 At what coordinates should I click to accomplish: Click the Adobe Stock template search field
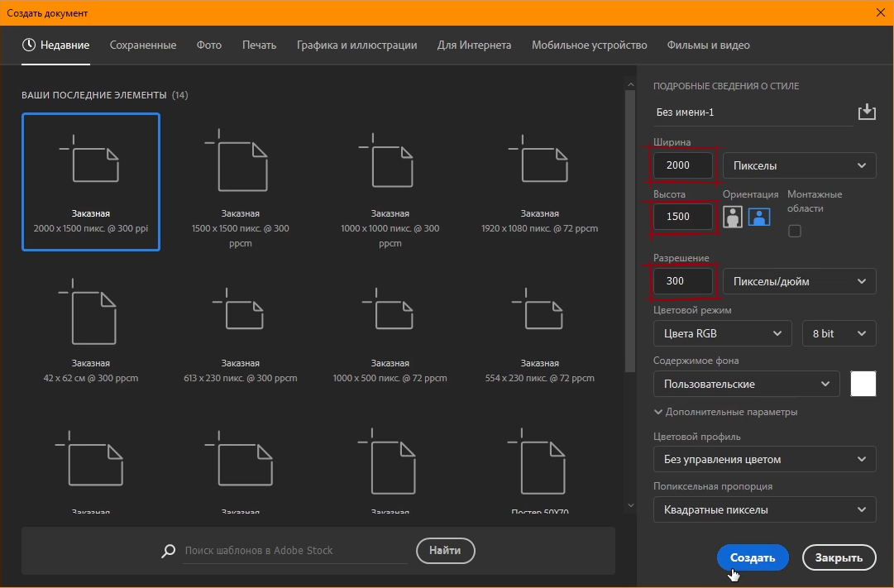coord(295,551)
